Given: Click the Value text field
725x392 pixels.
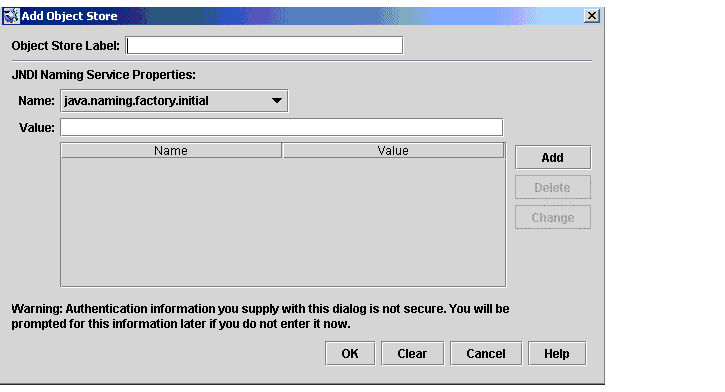Looking at the screenshot, I should pos(282,127).
